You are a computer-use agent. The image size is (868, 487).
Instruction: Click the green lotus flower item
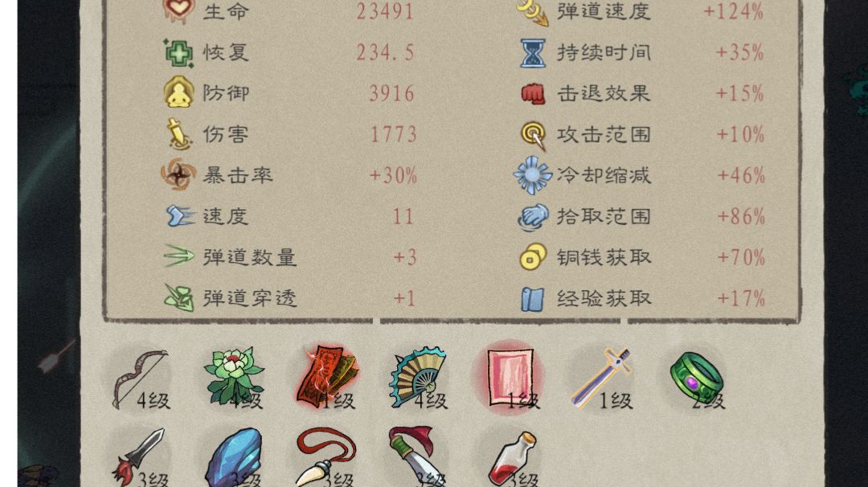click(x=233, y=376)
